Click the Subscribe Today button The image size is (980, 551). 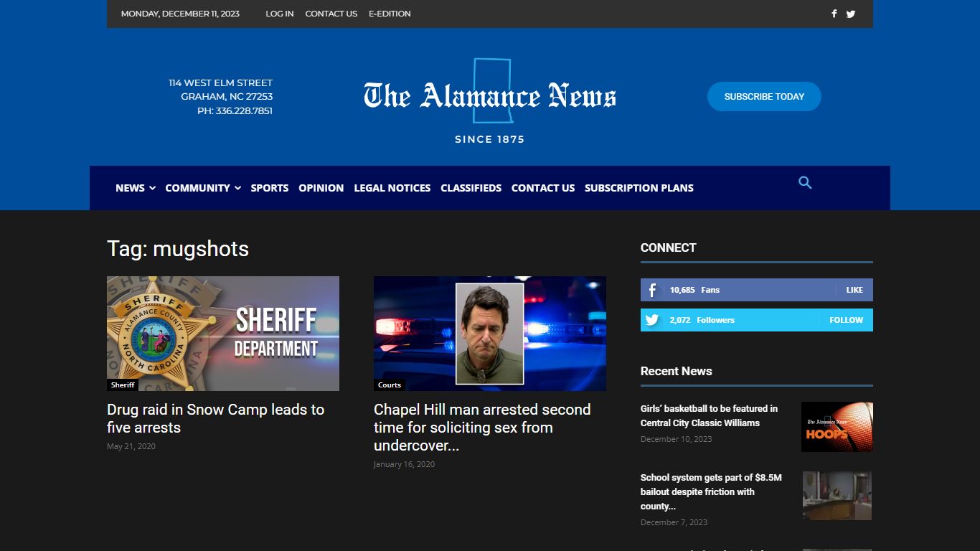(x=764, y=96)
